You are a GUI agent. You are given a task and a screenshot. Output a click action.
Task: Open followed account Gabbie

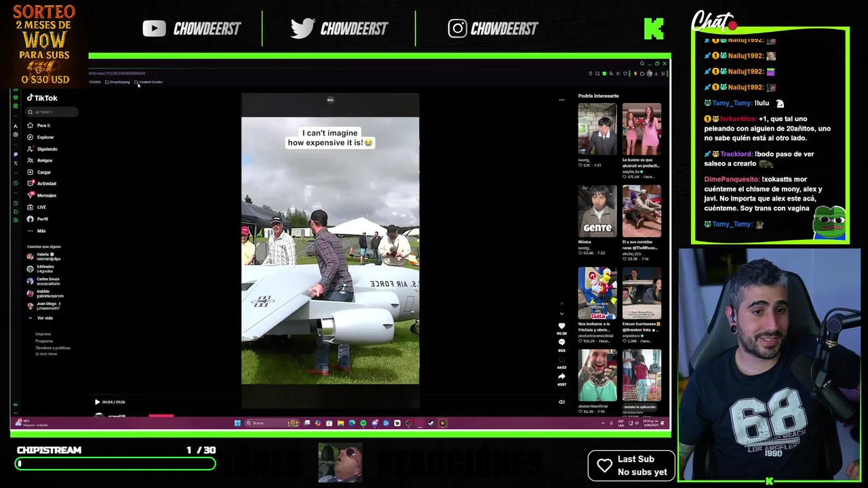(45, 293)
